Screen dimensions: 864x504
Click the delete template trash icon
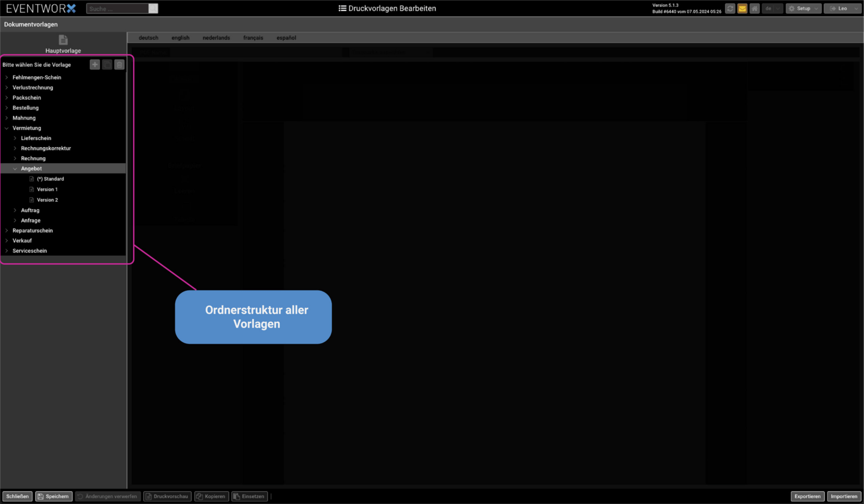[x=119, y=65]
